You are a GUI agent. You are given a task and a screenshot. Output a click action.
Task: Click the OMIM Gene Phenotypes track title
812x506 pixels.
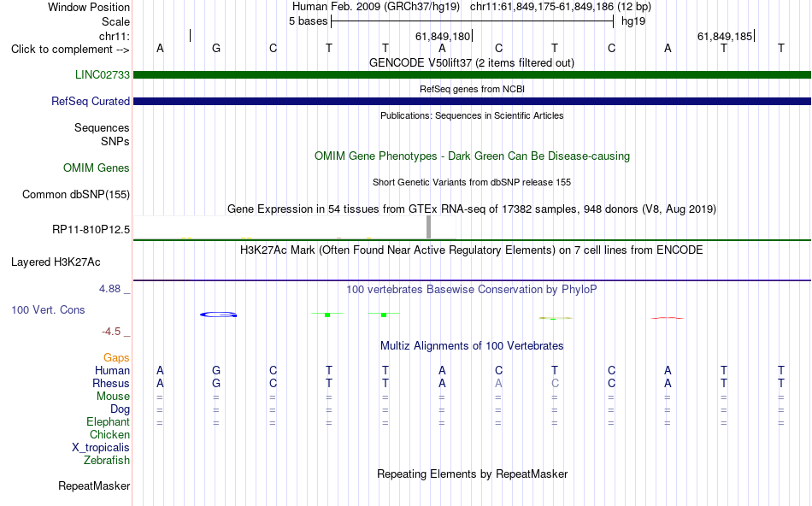point(472,156)
